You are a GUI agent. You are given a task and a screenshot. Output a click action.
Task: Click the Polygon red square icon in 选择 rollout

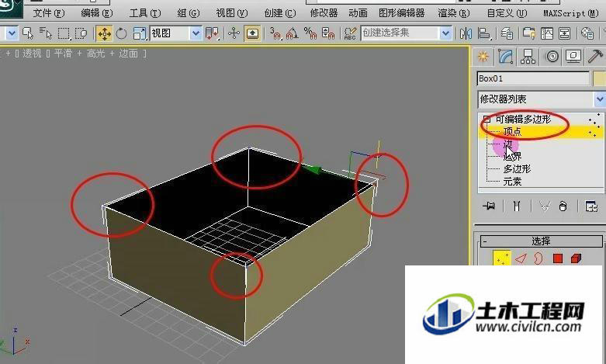(x=557, y=258)
